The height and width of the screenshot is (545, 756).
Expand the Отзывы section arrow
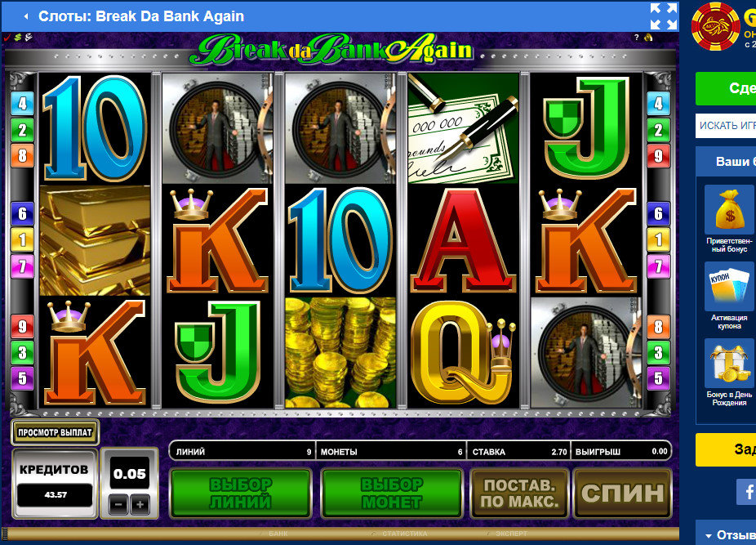[x=709, y=535]
